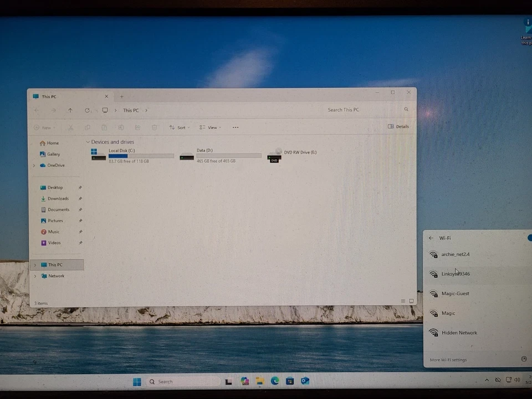Open the network tray icon
Screen dimensions: 532x399
(509, 380)
